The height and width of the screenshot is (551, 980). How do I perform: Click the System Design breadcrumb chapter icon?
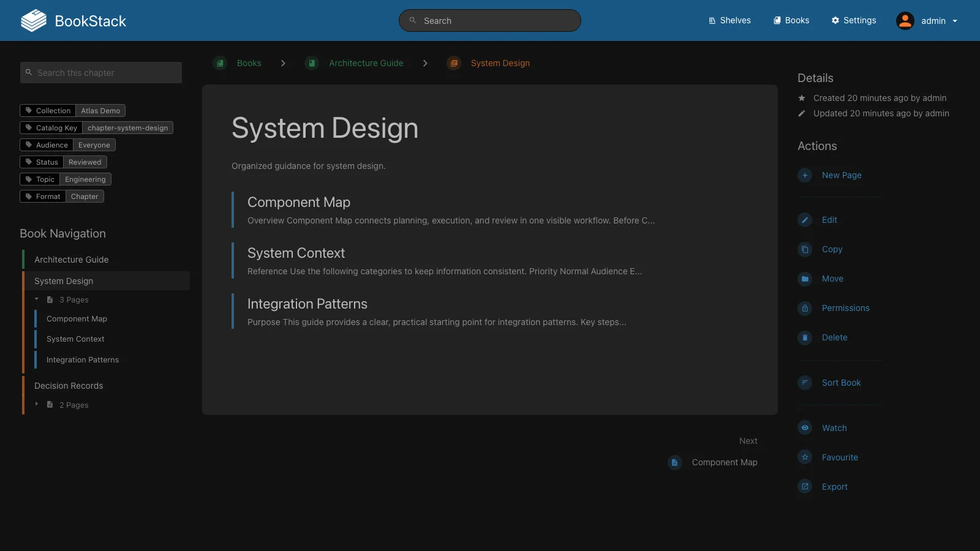click(454, 63)
